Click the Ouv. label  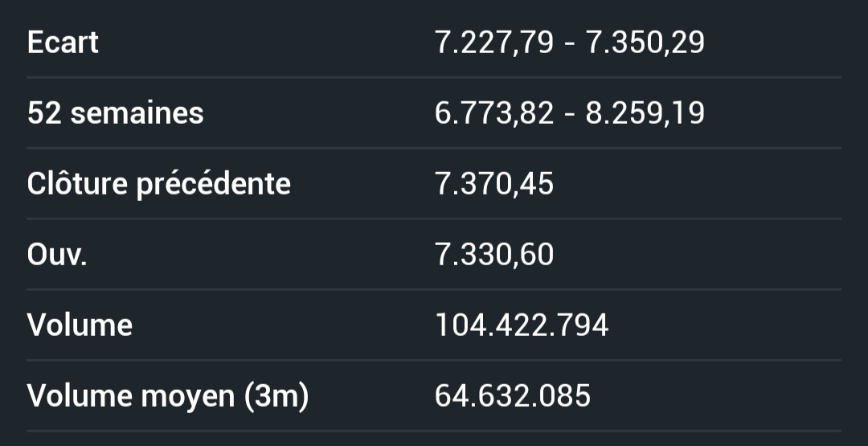[x=56, y=255]
